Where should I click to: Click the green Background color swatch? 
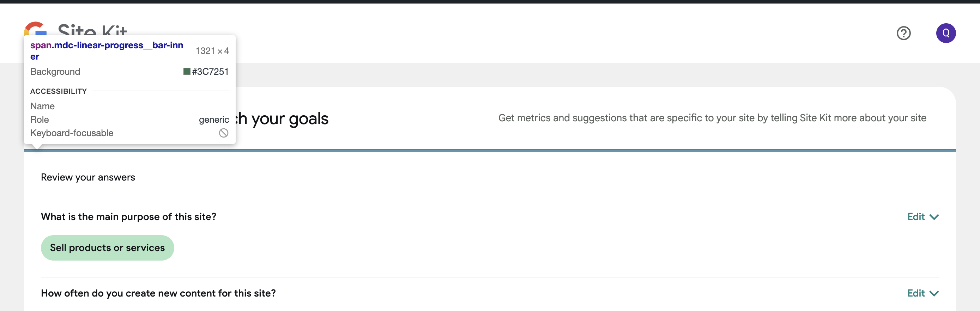tap(187, 71)
